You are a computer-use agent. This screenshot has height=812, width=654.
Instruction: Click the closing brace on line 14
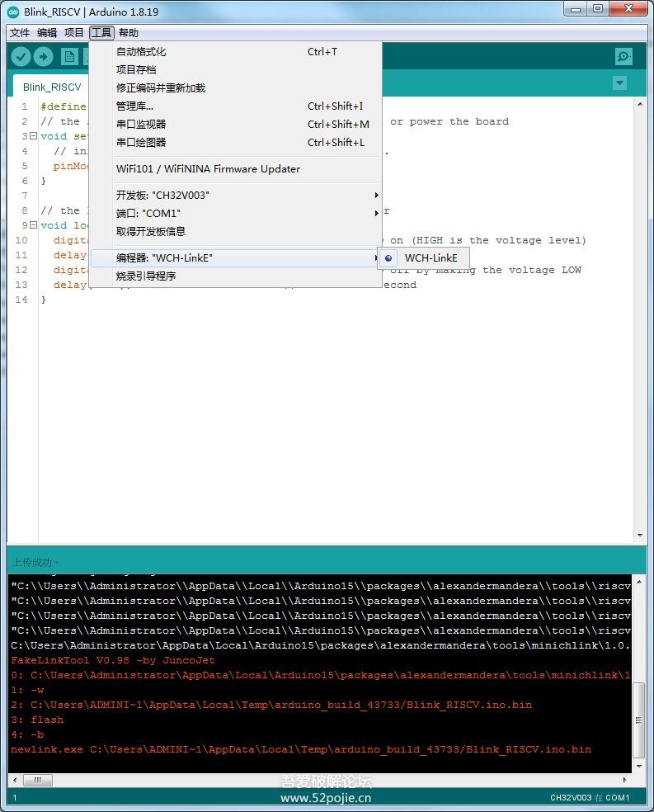tap(44, 300)
